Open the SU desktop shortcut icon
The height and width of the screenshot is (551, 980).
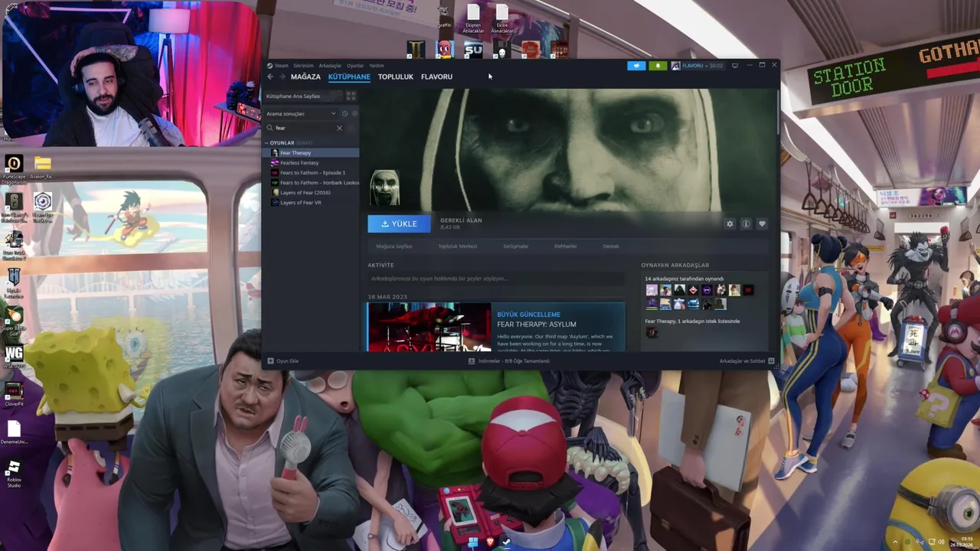(472, 51)
